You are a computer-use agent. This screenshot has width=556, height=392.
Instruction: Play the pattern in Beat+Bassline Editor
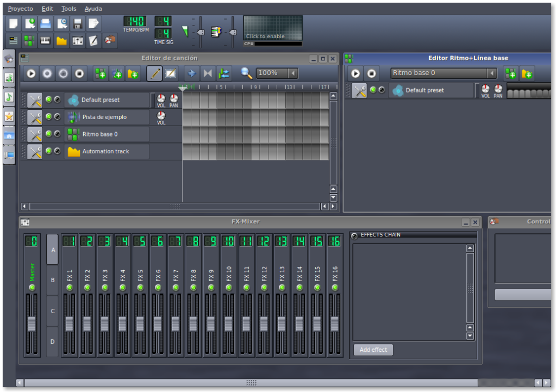tap(355, 73)
